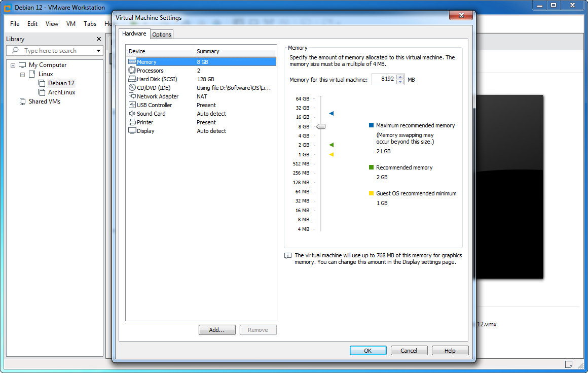This screenshot has height=373, width=588.
Task: Click the ArchLinux VM icon
Action: click(42, 92)
